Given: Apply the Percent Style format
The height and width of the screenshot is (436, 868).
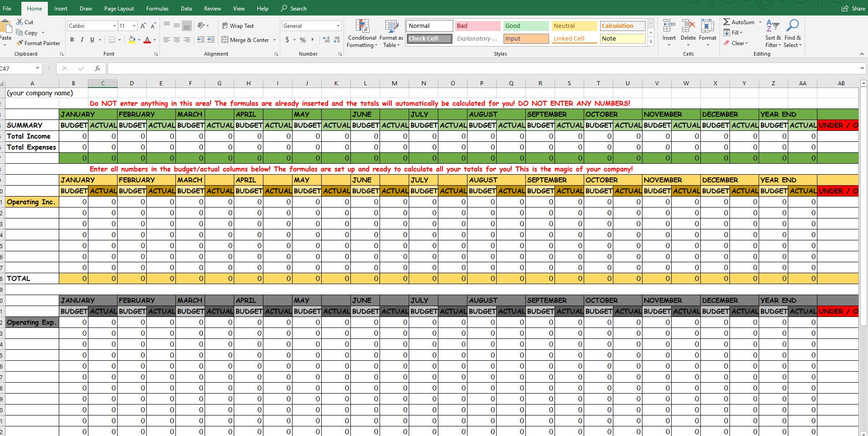Looking at the screenshot, I should [302, 40].
